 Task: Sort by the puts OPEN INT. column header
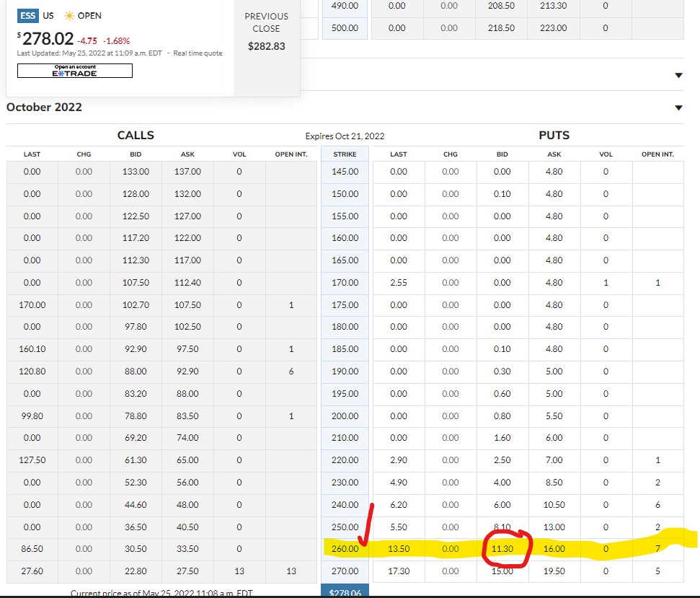click(657, 154)
